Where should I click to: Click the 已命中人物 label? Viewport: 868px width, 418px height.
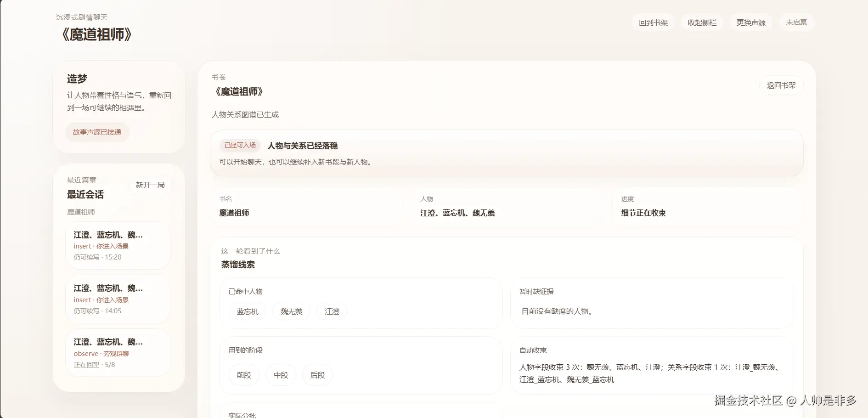[246, 292]
